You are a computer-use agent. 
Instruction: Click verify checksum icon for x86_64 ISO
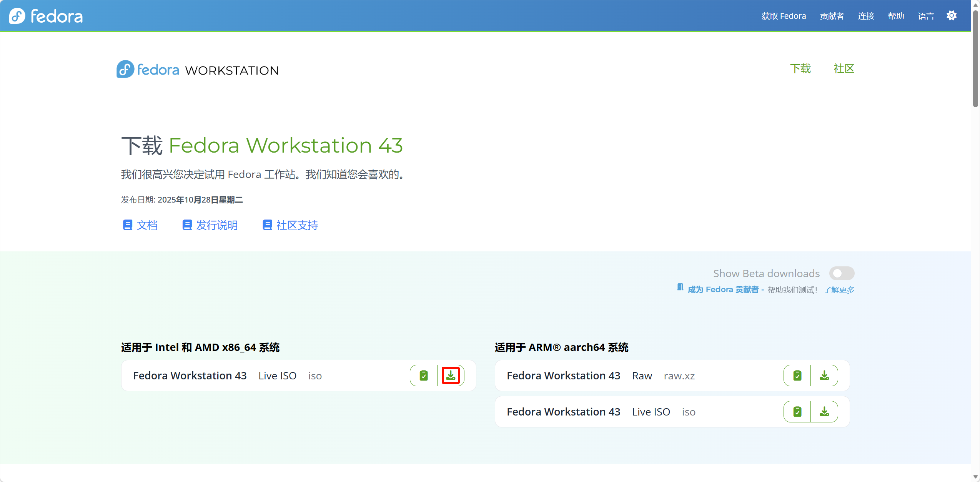tap(424, 376)
